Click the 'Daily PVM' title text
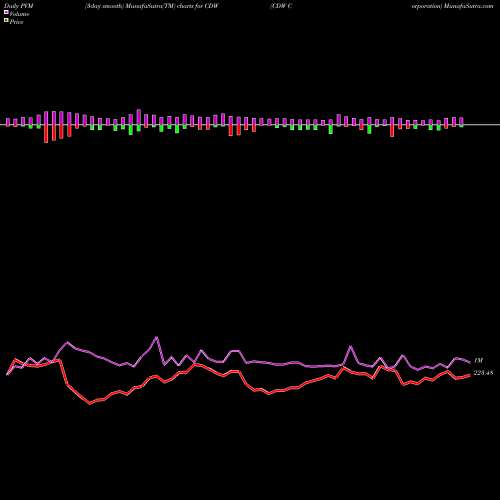This screenshot has height=500, width=500. [x=19, y=6]
